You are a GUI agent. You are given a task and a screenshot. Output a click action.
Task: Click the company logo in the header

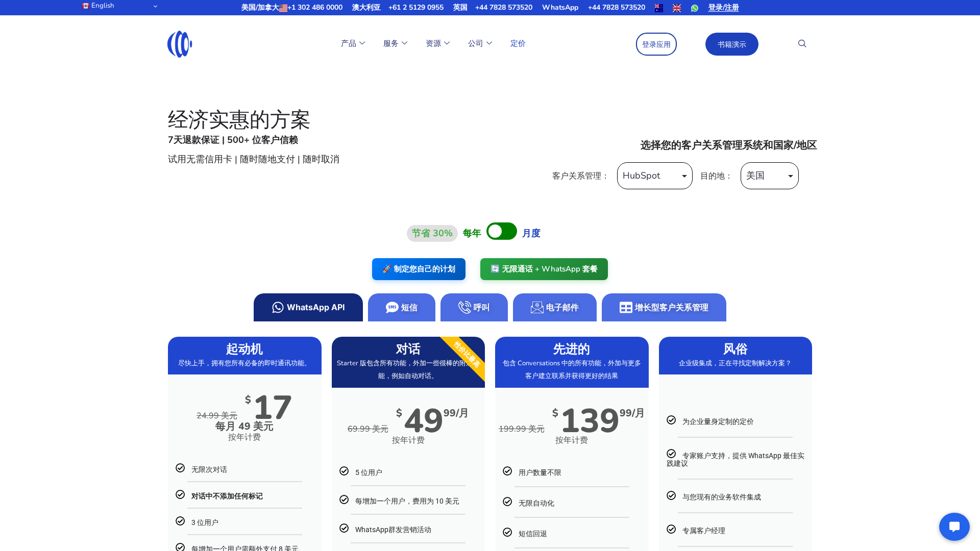pyautogui.click(x=180, y=44)
